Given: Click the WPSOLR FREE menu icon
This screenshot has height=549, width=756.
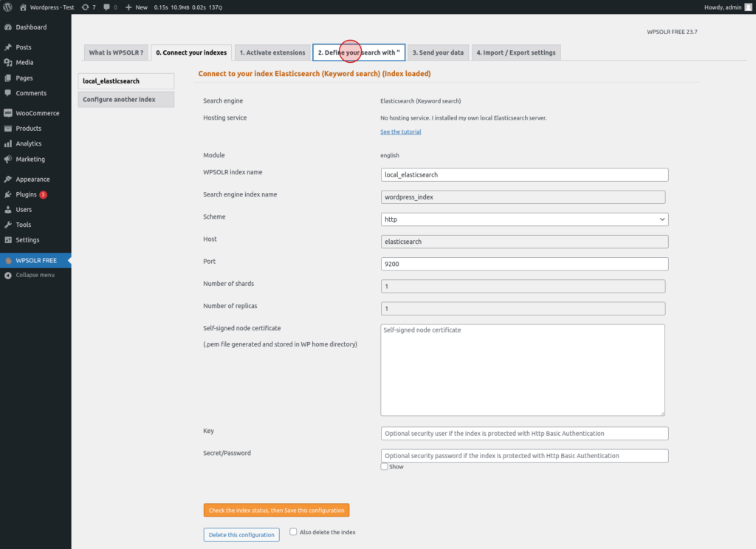Looking at the screenshot, I should [x=8, y=261].
